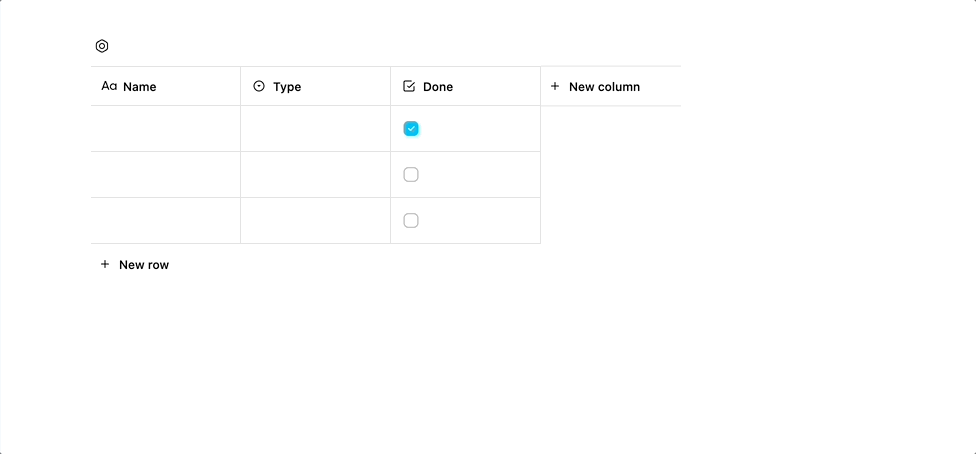
Task: Open the Done column header menu
Action: click(x=466, y=86)
